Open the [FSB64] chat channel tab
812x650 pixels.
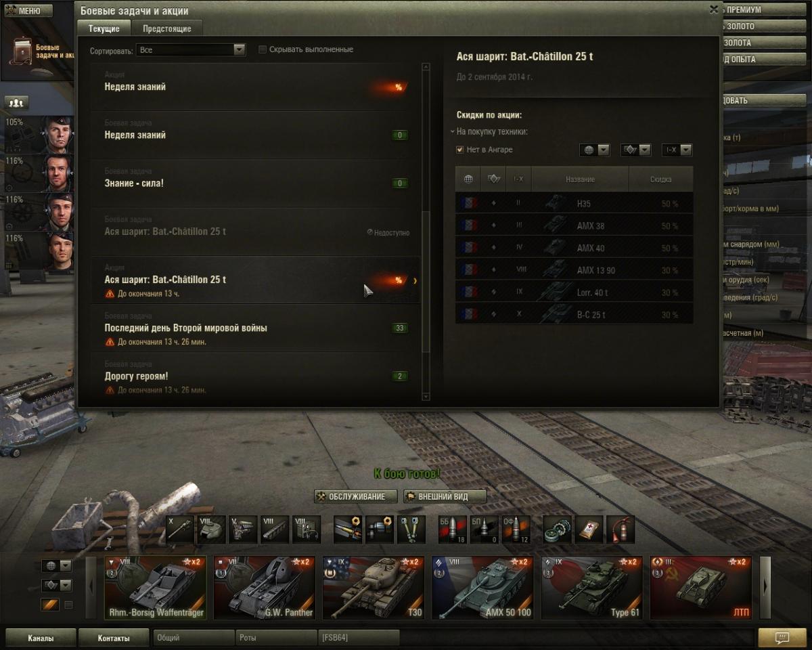click(x=359, y=638)
